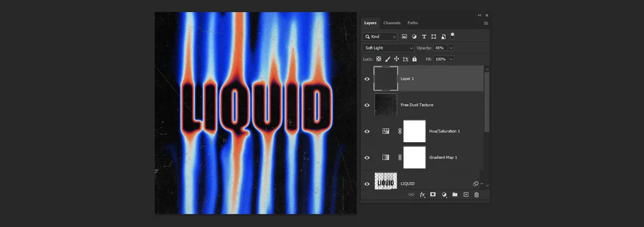Image resolution: width=644 pixels, height=227 pixels.
Task: Lock all attributes with padlock icon
Action: pos(414,59)
